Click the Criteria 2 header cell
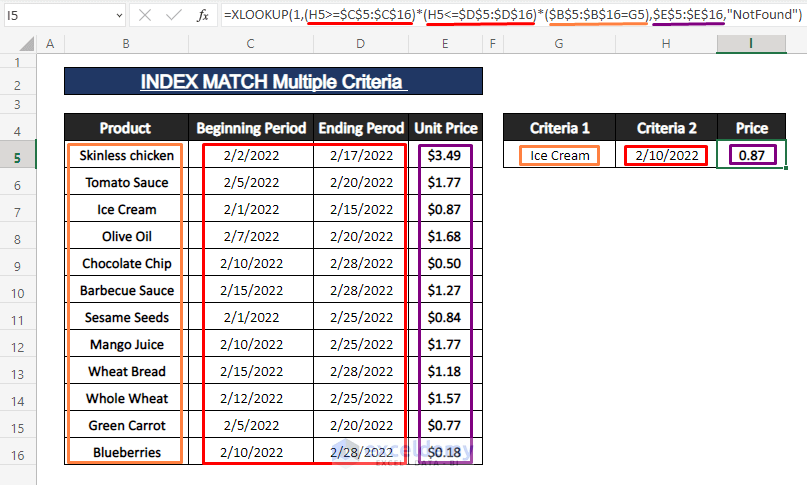This screenshot has width=807, height=485. [x=666, y=128]
